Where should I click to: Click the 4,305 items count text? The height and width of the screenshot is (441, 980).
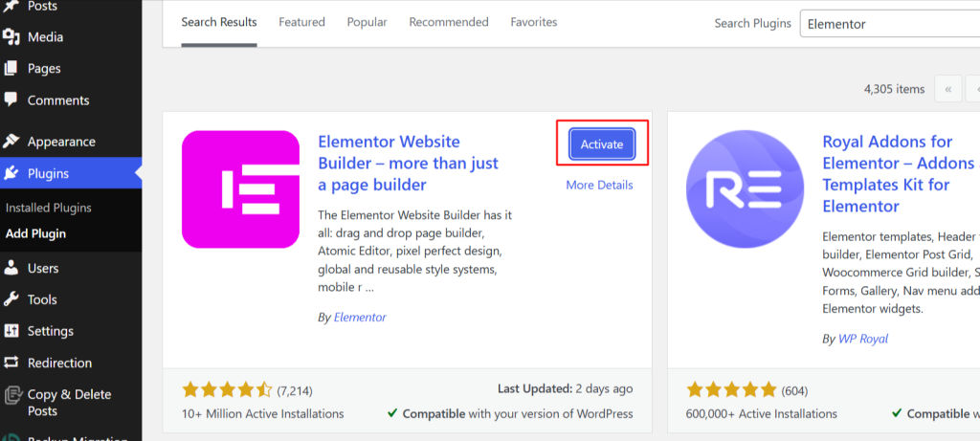click(x=895, y=89)
